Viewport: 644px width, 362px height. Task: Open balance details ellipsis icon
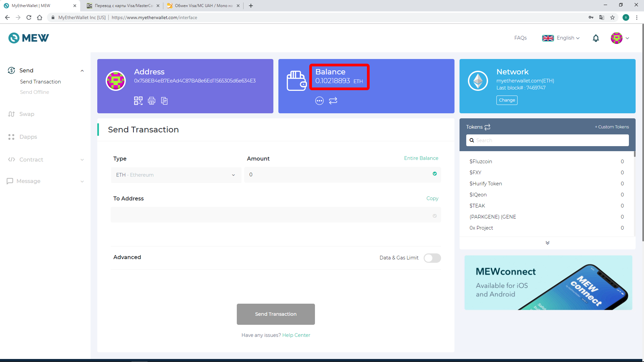(319, 101)
